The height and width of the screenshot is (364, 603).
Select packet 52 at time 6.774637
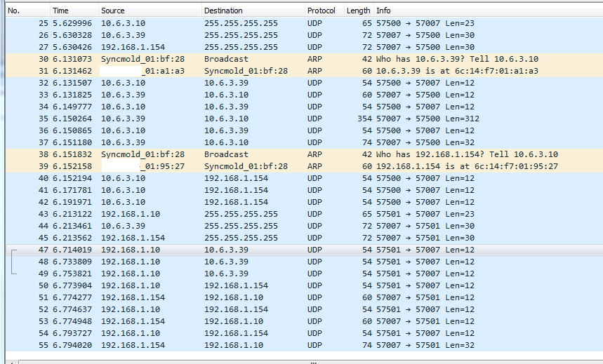pos(304,309)
